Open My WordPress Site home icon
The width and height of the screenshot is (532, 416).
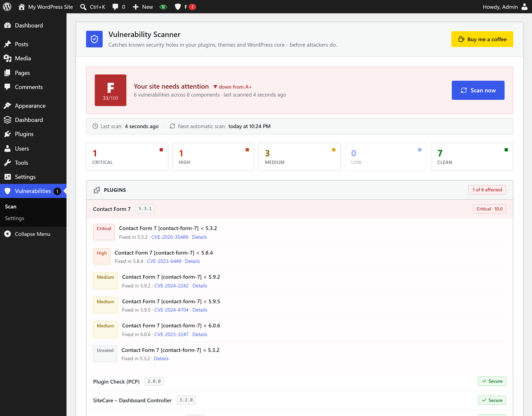(x=21, y=7)
